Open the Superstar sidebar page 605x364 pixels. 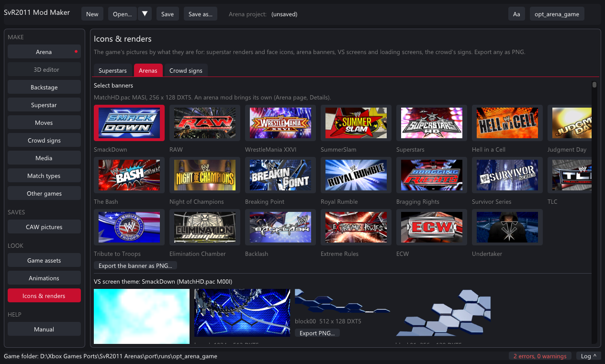44,105
